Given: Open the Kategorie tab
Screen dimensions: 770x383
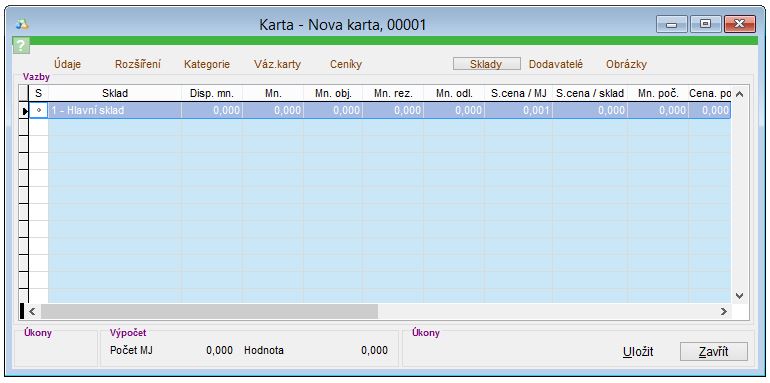Looking at the screenshot, I should pyautogui.click(x=207, y=64).
